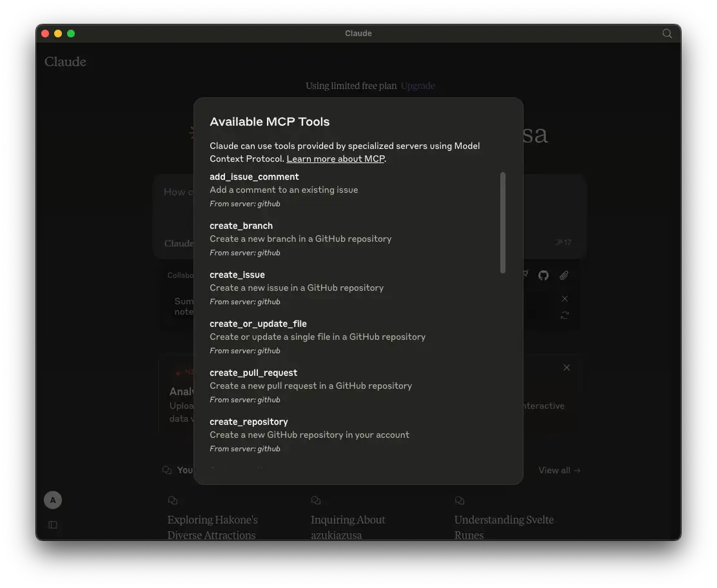Click the Claude logo in the top left

tap(64, 61)
